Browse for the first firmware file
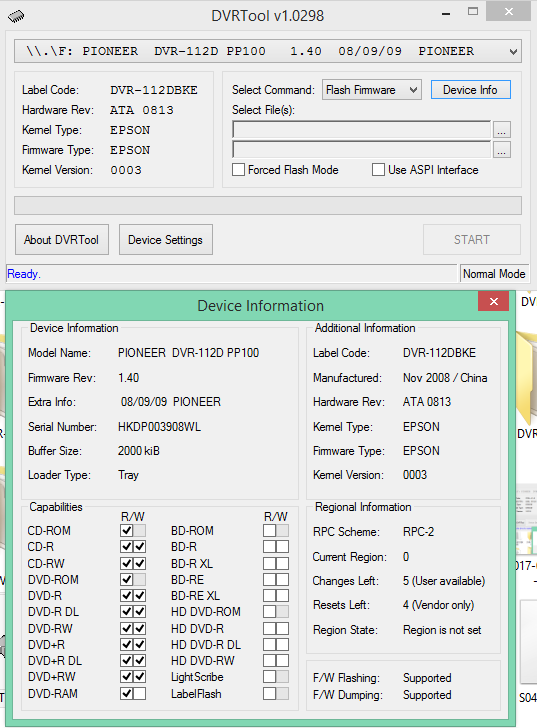This screenshot has height=728, width=537. click(502, 130)
